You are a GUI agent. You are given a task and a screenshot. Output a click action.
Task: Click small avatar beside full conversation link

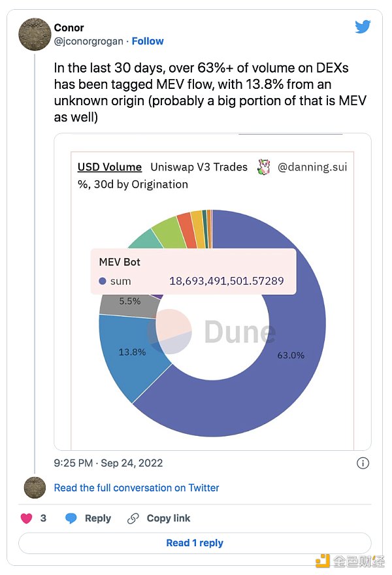coord(35,487)
